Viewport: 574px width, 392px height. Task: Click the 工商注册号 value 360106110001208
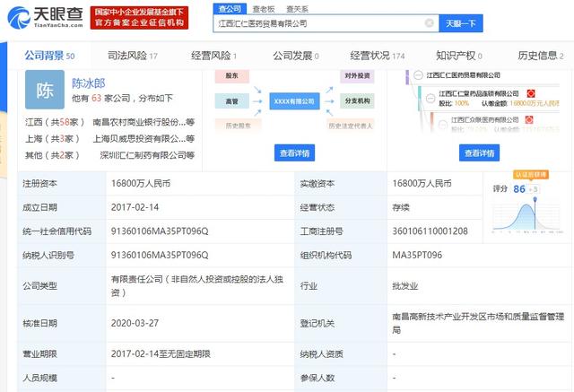pyautogui.click(x=430, y=231)
